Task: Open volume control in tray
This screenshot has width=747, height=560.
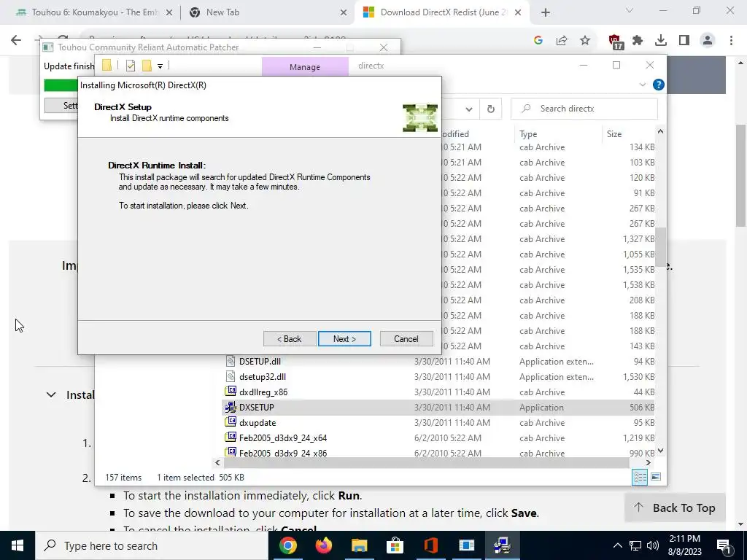Action: [653, 545]
